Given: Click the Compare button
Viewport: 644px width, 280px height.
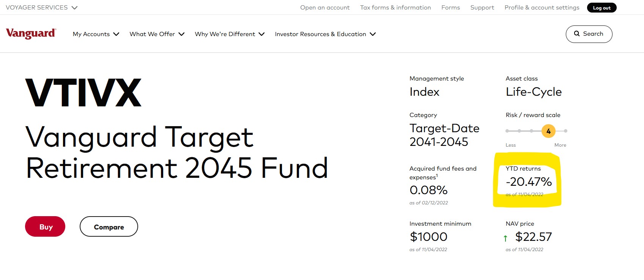Looking at the screenshot, I should 109,226.
